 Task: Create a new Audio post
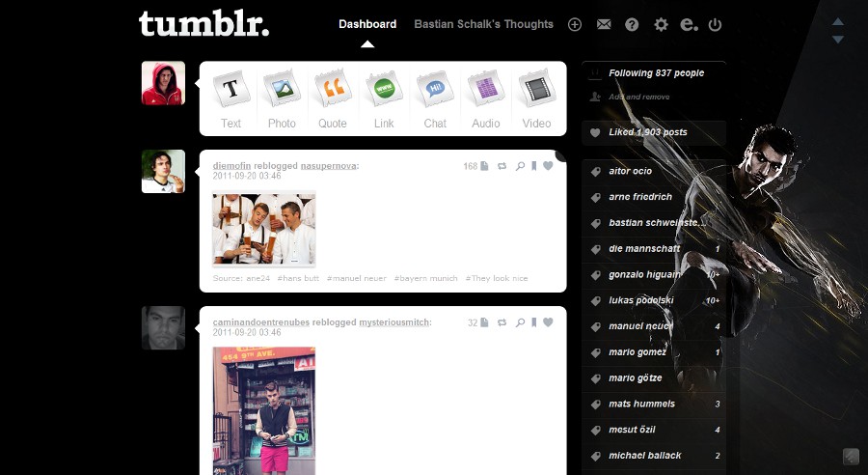(x=486, y=99)
